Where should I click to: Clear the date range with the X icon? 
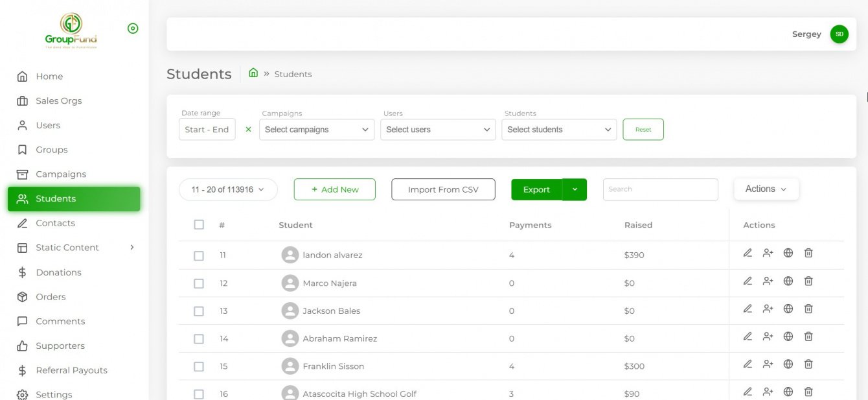pos(248,130)
